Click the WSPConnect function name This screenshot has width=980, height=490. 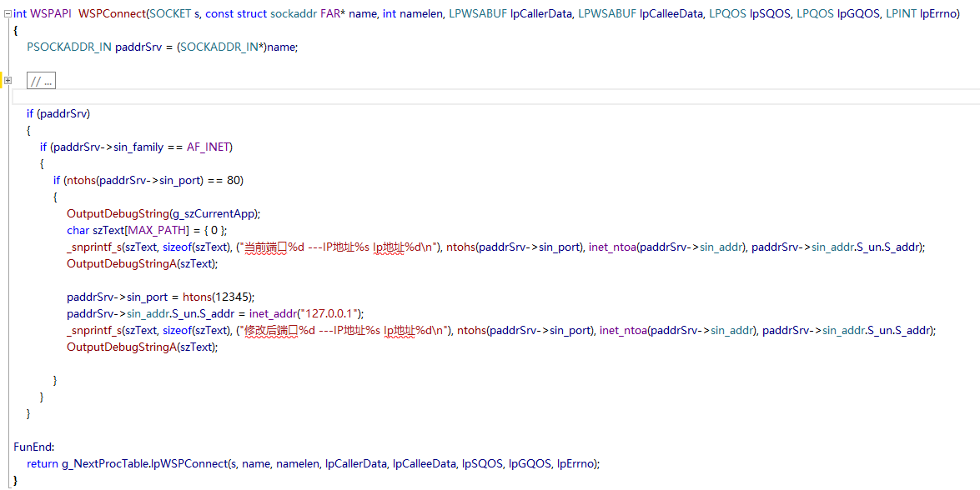click(112, 13)
